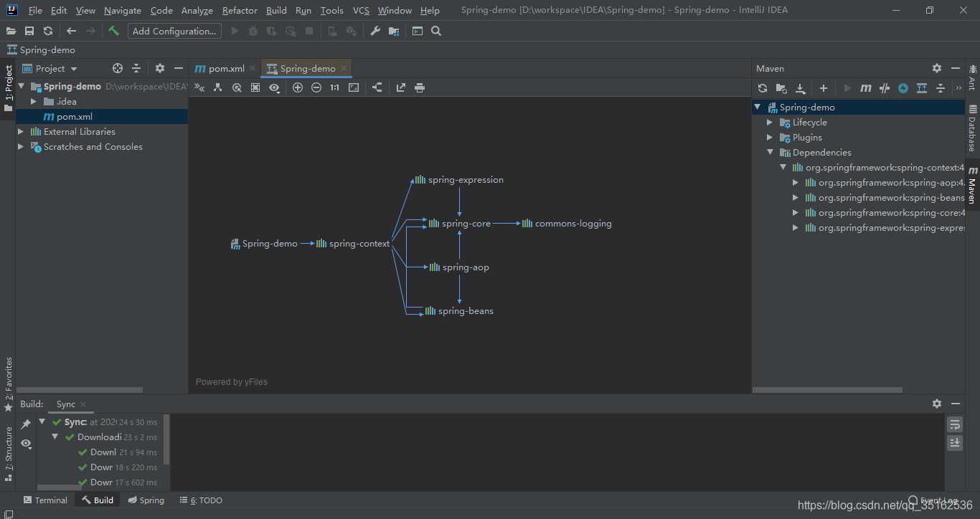Open Project Structure folder icon

(x=394, y=31)
